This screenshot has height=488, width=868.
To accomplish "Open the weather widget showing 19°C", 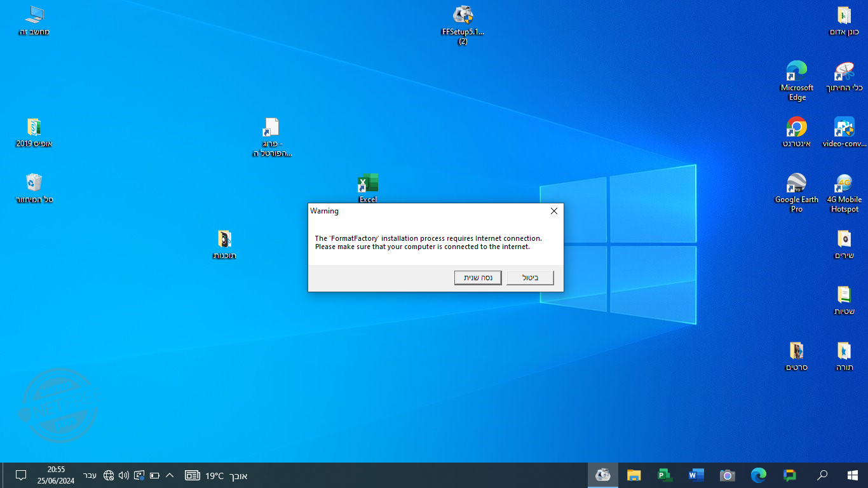I will [226, 475].
